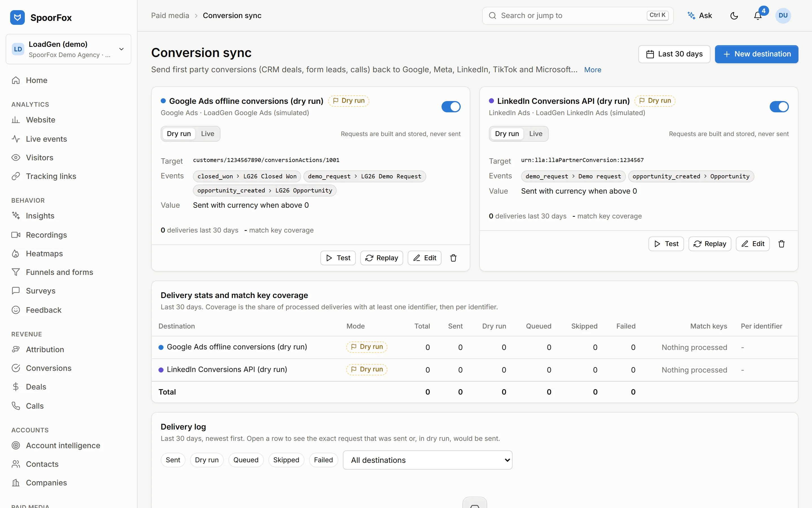Expand the LoadGen (demo) workspace switcher

69,49
